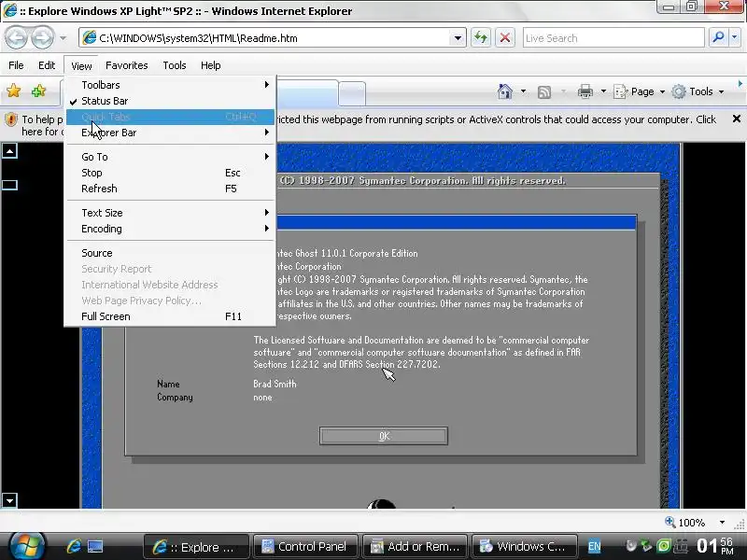Open the Home dropdown arrow

point(523,91)
